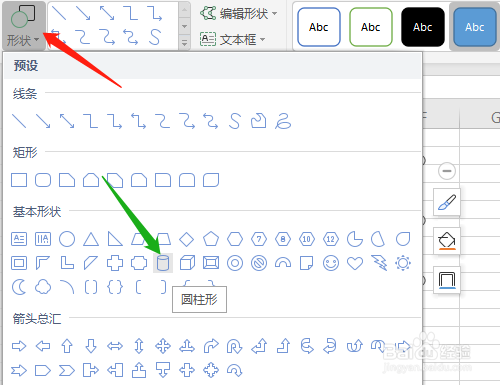Select the bevel shape
The height and width of the screenshot is (385, 500).
pyautogui.click(x=211, y=263)
